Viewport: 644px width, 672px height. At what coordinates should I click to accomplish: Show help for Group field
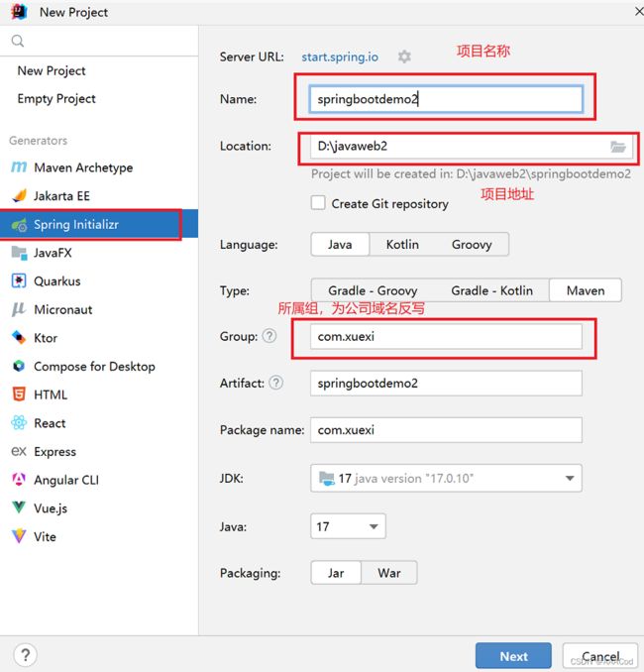coord(269,336)
